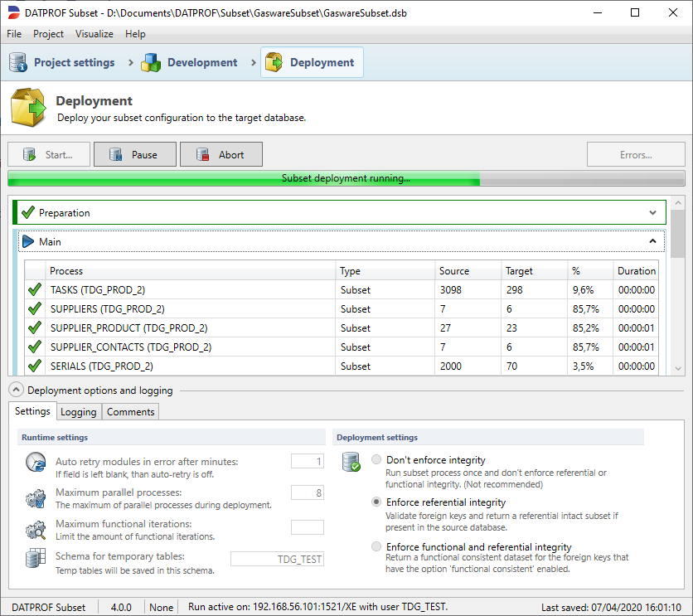Click the Schema for temporary tables field

coord(277,560)
